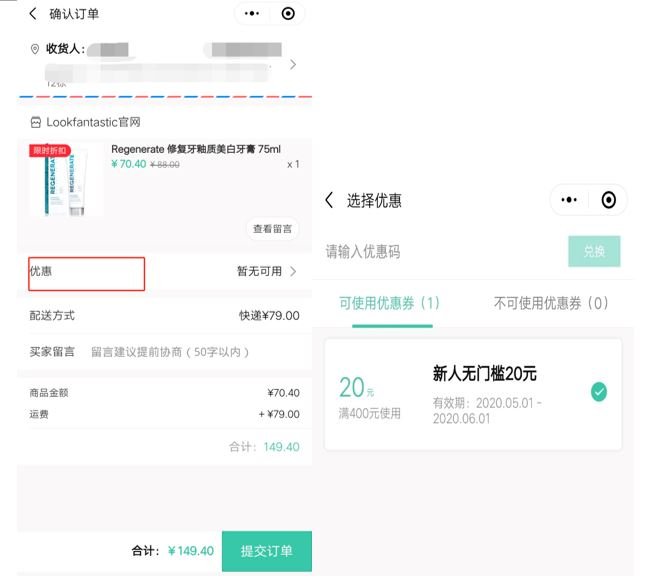Click the 商品金额 ¥70.40 value
The width and height of the screenshot is (672, 581).
(283, 393)
